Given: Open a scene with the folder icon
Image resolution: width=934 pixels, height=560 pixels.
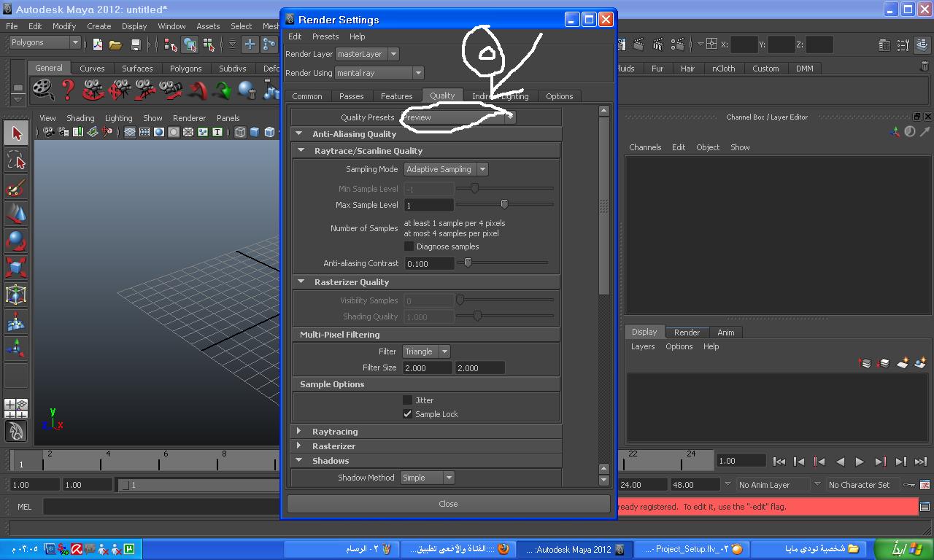Looking at the screenshot, I should coord(115,44).
